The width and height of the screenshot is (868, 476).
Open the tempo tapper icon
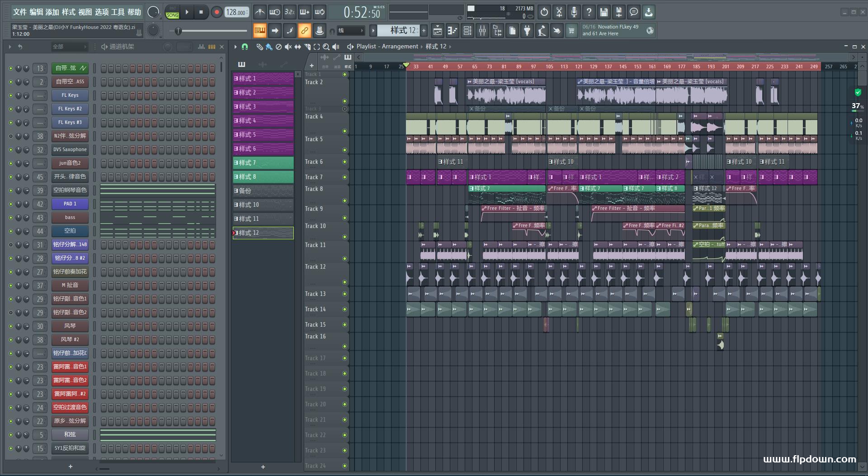542,31
